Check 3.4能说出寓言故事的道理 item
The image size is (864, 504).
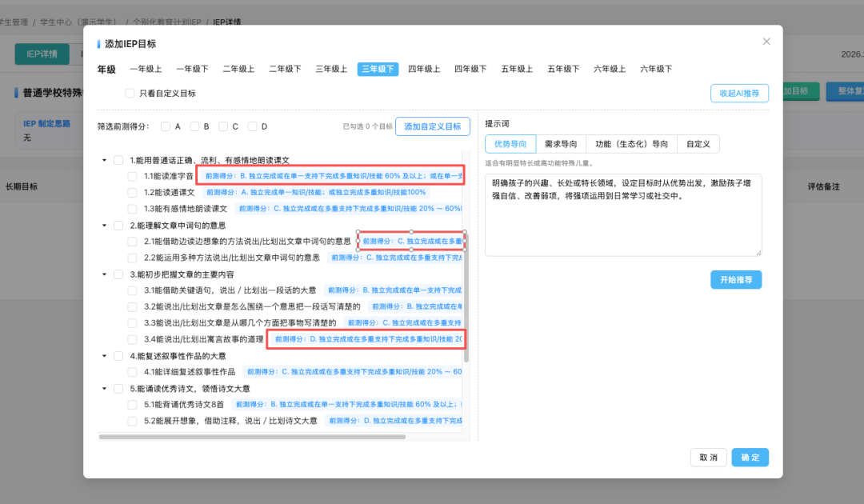pos(132,339)
